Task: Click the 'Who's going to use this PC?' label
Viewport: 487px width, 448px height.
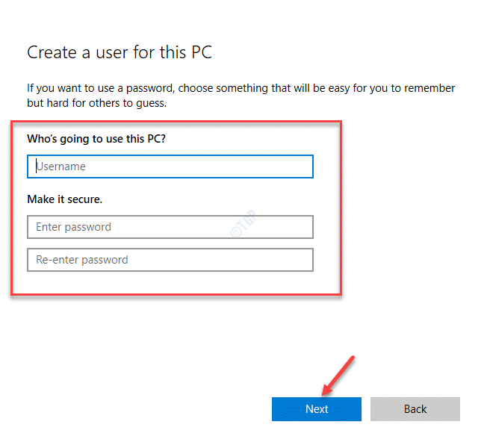Action: click(x=96, y=139)
